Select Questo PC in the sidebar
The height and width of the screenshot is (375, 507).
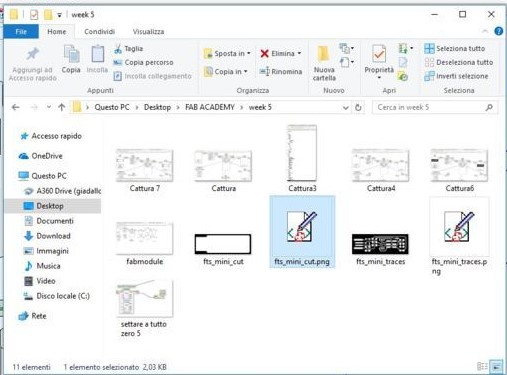[43, 176]
